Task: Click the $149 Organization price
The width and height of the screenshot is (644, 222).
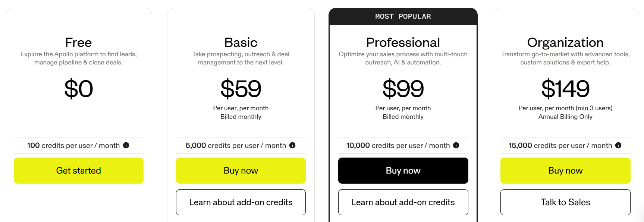Action: [565, 89]
